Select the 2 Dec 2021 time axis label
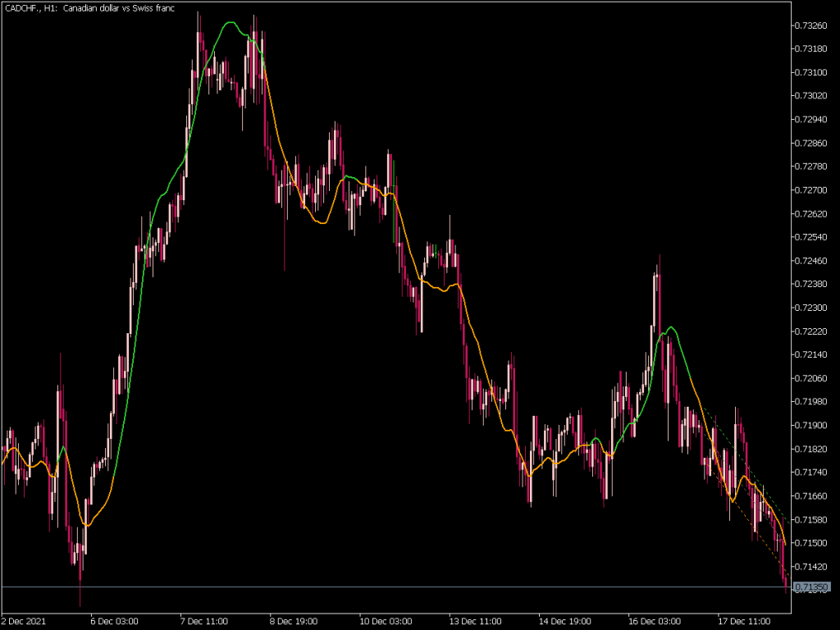Screen dimensions: 840x630 point(23,621)
